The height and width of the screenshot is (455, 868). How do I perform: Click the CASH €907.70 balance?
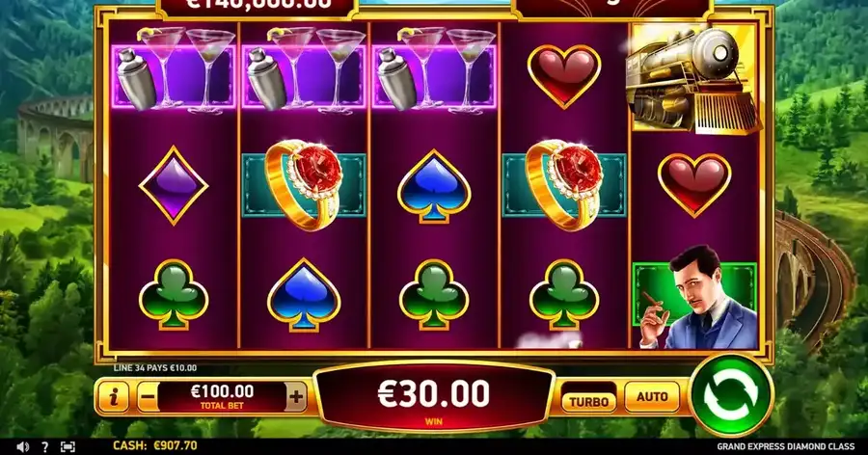coord(154,445)
